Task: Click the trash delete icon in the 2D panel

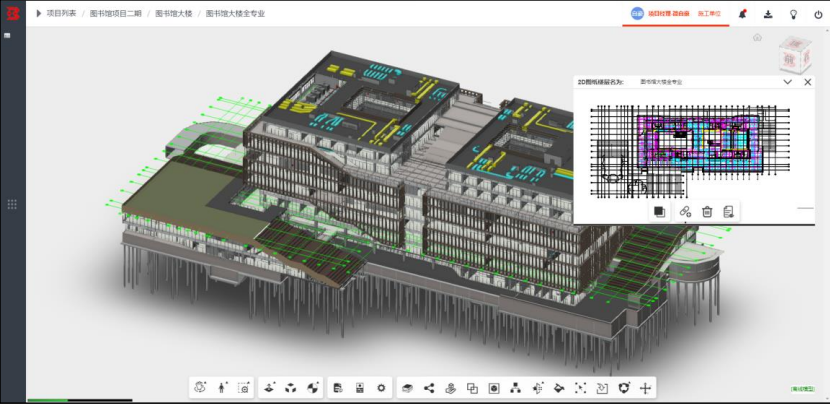Action: pyautogui.click(x=707, y=212)
